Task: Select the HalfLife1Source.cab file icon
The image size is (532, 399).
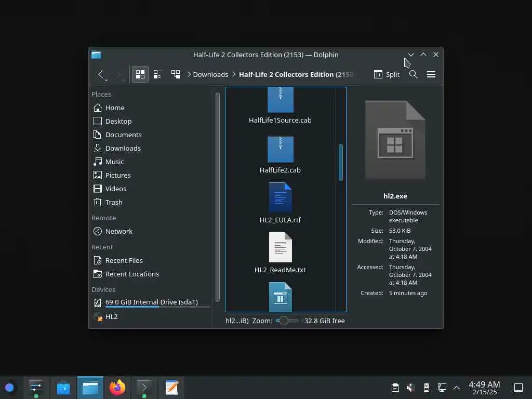Action: 280,100
